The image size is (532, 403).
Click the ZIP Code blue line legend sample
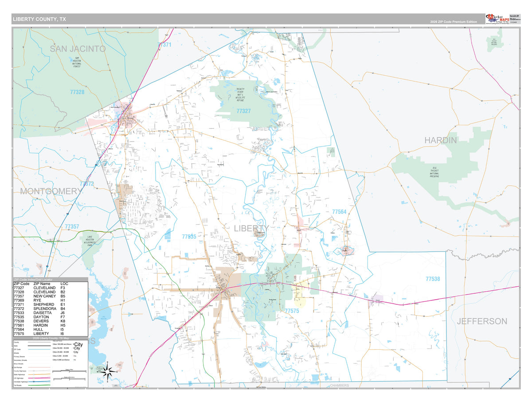[x=39, y=349]
